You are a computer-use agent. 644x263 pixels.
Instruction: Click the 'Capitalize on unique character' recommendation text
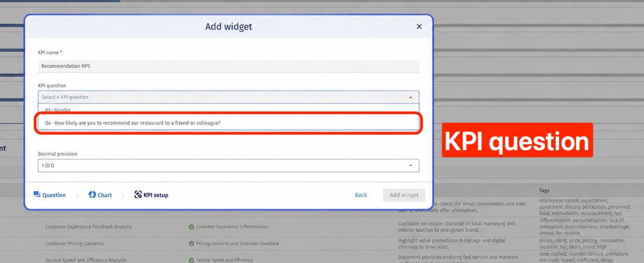click(x=456, y=227)
